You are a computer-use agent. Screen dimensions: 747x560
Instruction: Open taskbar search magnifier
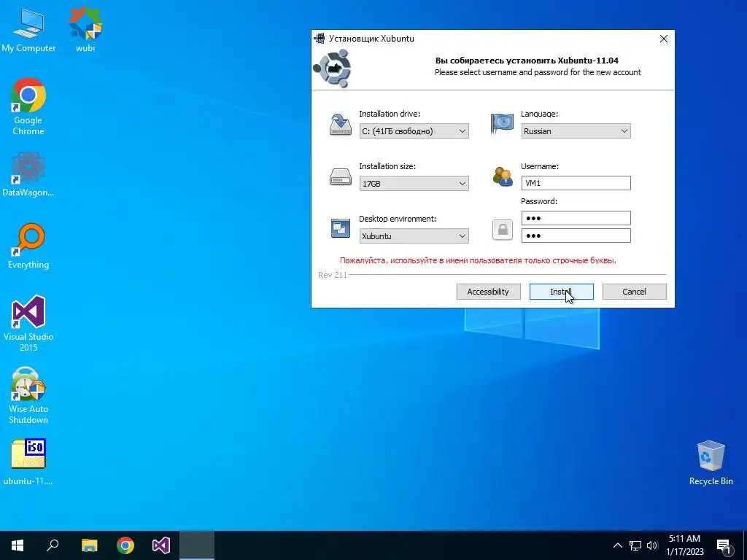53,545
